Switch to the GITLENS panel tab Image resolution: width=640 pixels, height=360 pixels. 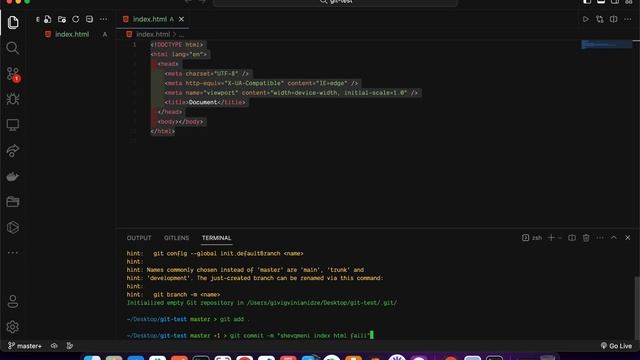[176, 238]
